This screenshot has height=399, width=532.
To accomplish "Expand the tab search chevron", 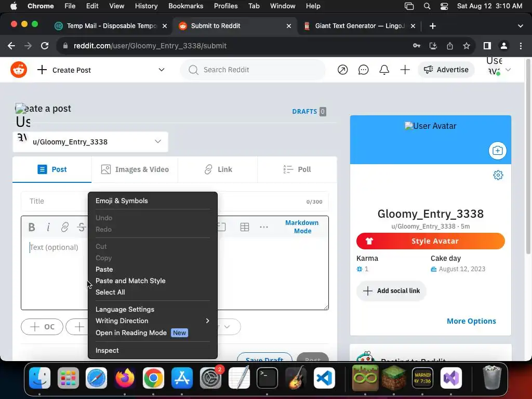I will pos(521,26).
